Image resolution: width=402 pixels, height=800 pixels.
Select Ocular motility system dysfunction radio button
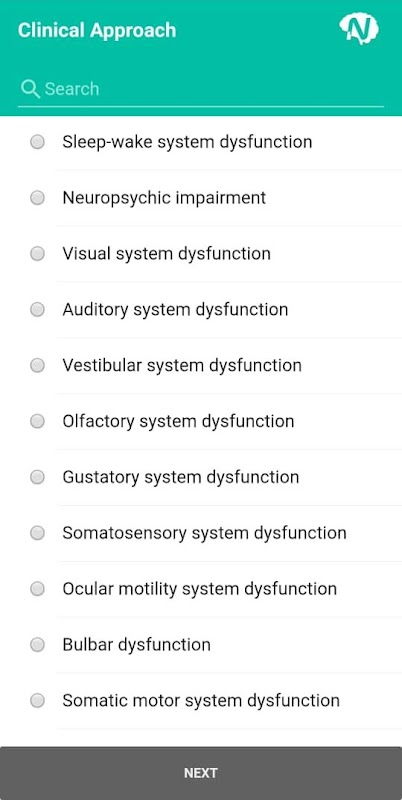37,589
